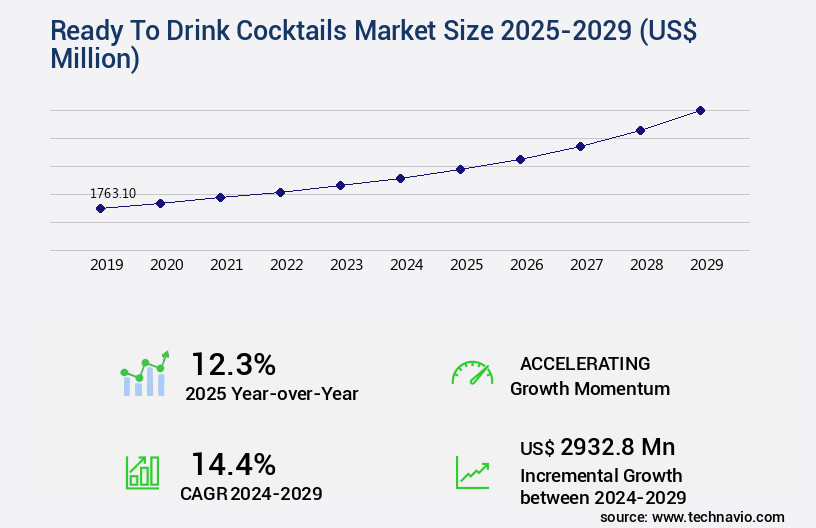Click the 12.3% year-over-year figure
Screen dimensions: 816x528
coord(233,364)
